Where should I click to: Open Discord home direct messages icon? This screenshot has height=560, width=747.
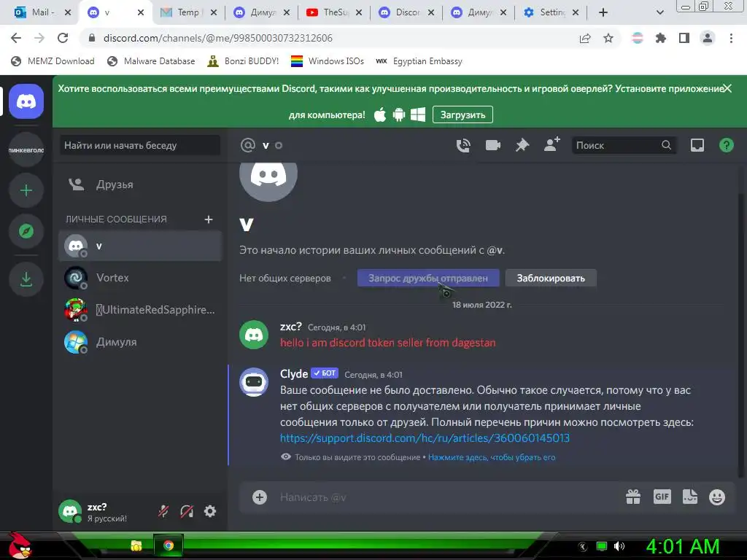click(26, 101)
